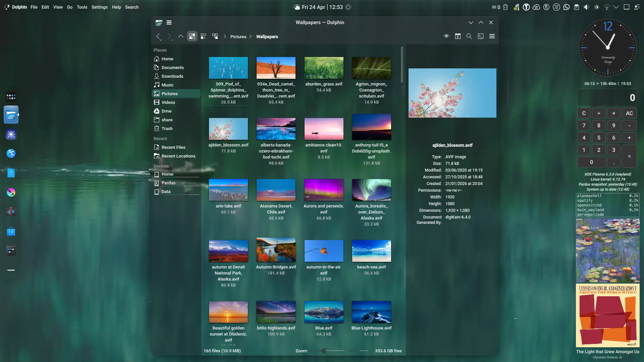Toggle system tray hidden icons arrow

point(616,7)
